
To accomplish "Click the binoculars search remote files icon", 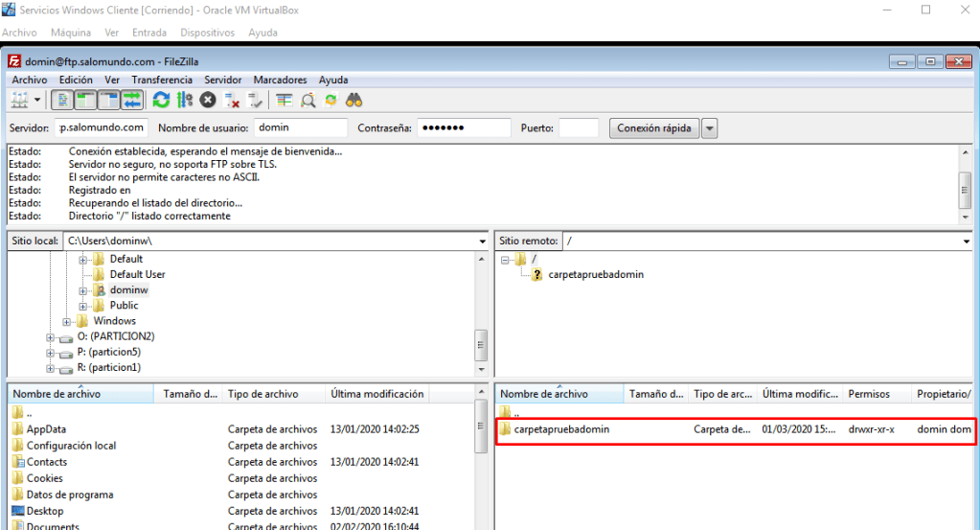I will coord(353,100).
